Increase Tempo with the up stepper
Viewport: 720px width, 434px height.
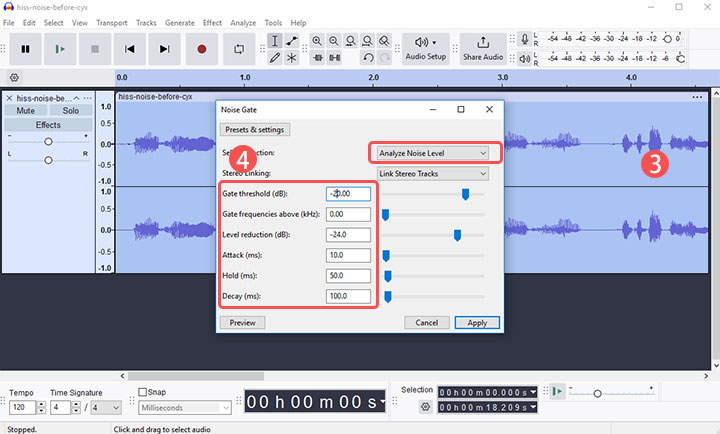[41, 405]
